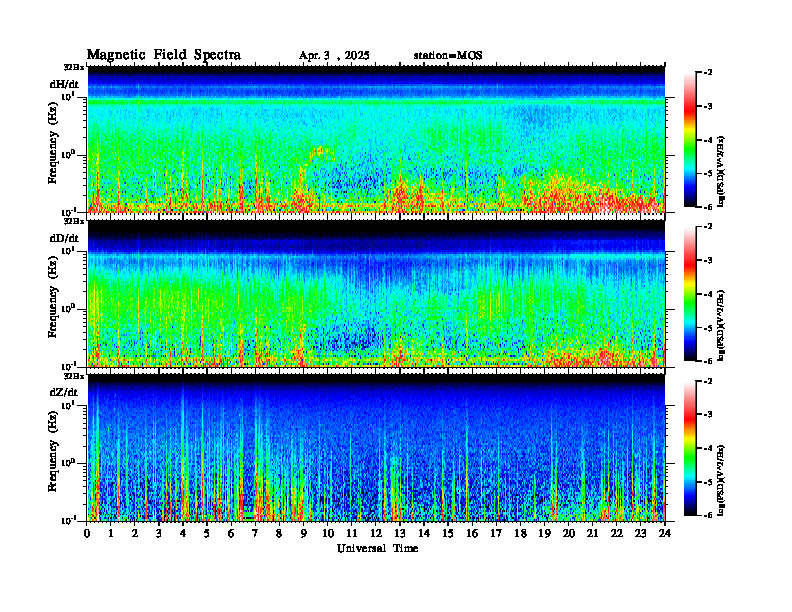Viewport: 792px width, 612px height.
Task: Click the dD/dt spectrogram plot
Action: 376,294
